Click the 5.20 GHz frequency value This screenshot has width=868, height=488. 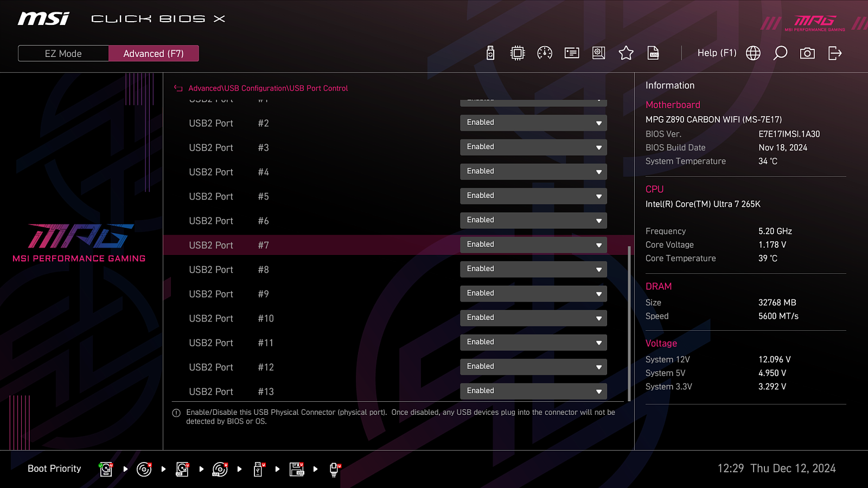775,231
